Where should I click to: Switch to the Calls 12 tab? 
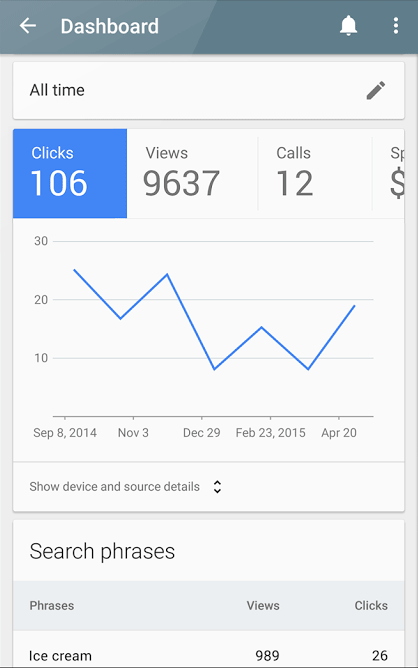pos(315,173)
